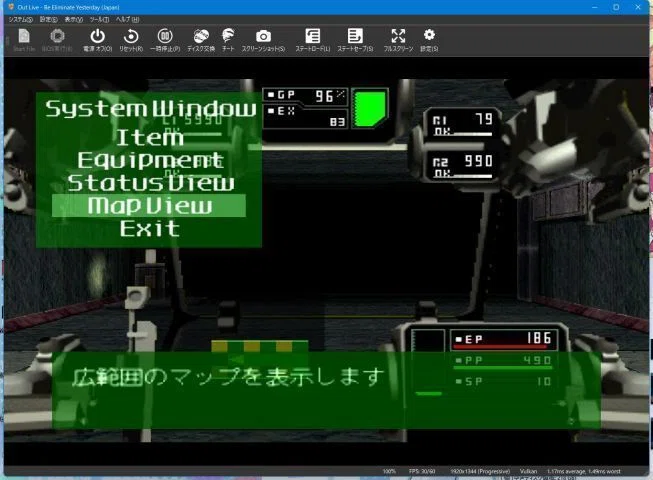Click the PP 490 green gauge
The height and width of the screenshot is (480, 653).
pos(503,361)
